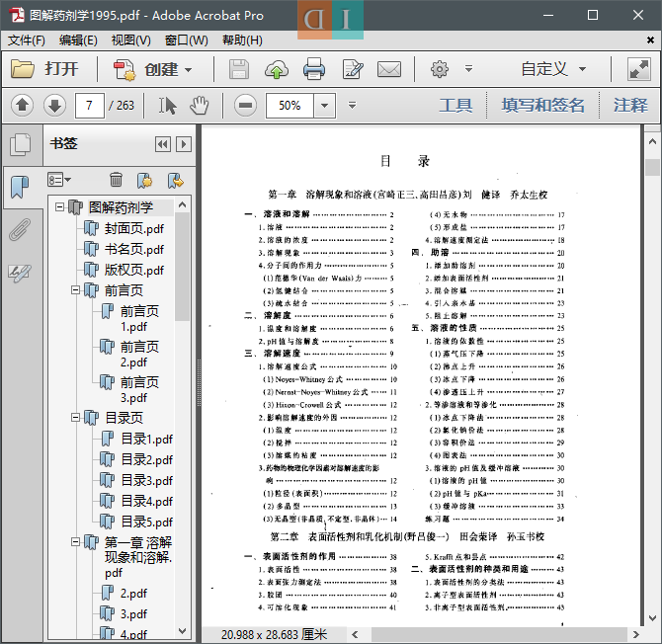This screenshot has height=644, width=662.
Task: Click the email envelope icon
Action: tap(389, 69)
